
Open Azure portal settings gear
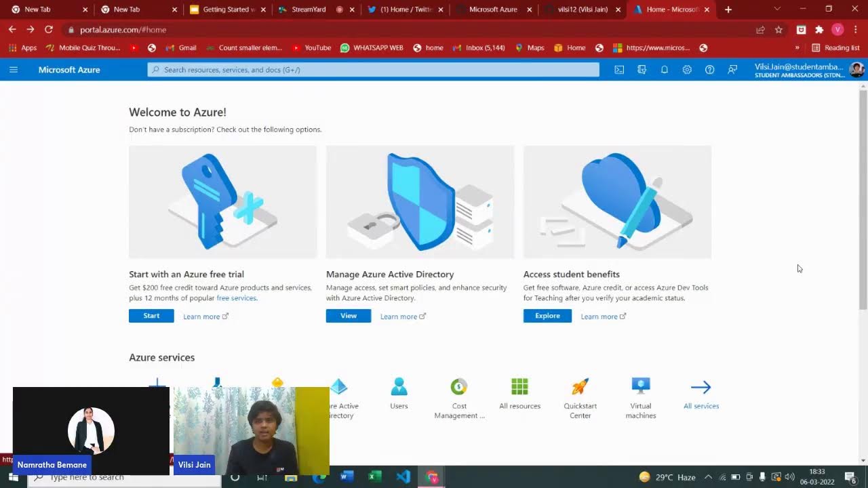[x=687, y=70]
